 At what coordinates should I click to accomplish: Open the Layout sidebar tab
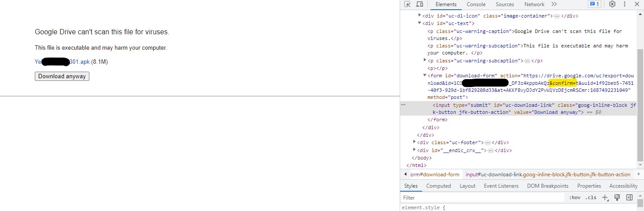(467, 186)
